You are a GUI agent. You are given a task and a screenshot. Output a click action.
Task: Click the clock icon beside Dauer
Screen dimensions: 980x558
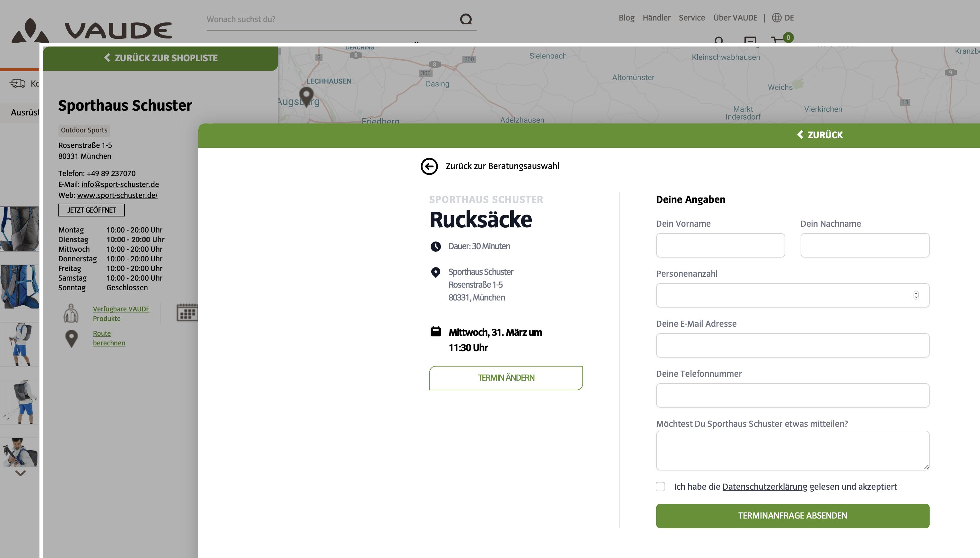tap(435, 246)
